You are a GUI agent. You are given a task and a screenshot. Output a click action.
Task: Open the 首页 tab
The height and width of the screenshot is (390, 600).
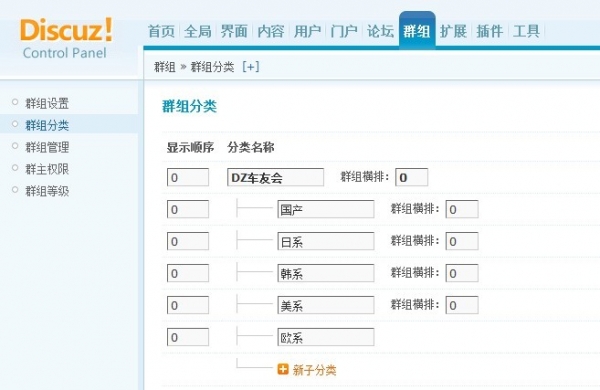[161, 31]
